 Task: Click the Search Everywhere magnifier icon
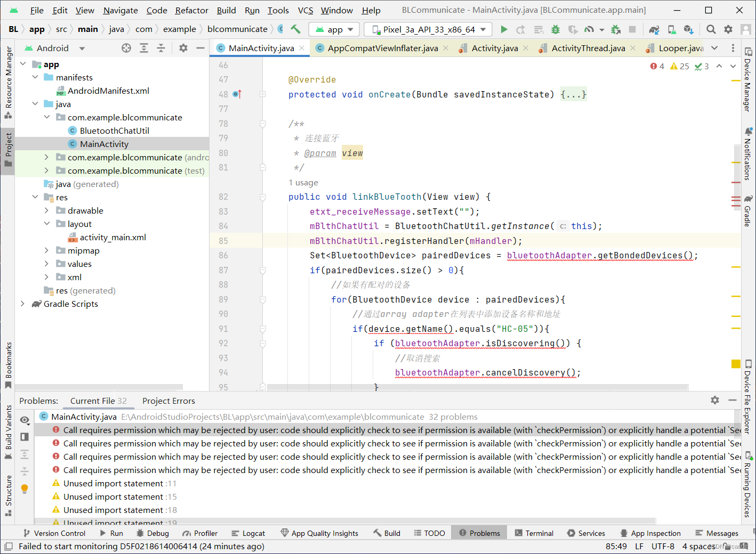click(711, 29)
